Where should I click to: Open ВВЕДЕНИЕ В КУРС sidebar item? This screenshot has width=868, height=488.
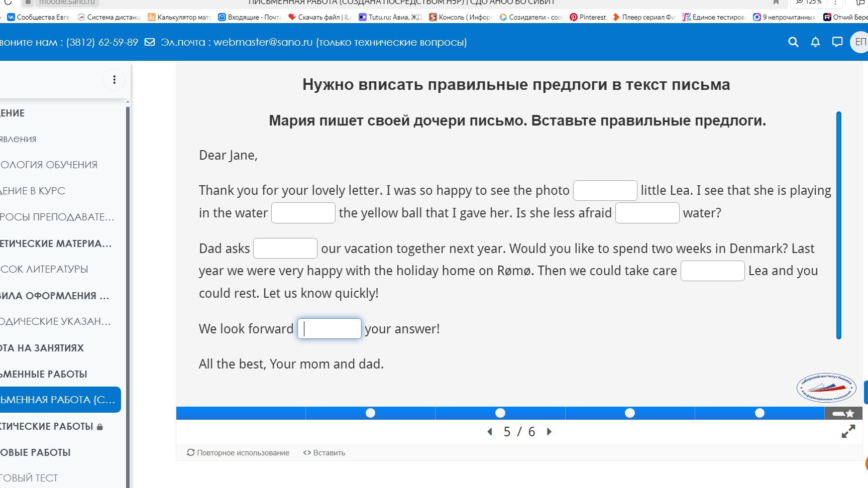[33, 191]
